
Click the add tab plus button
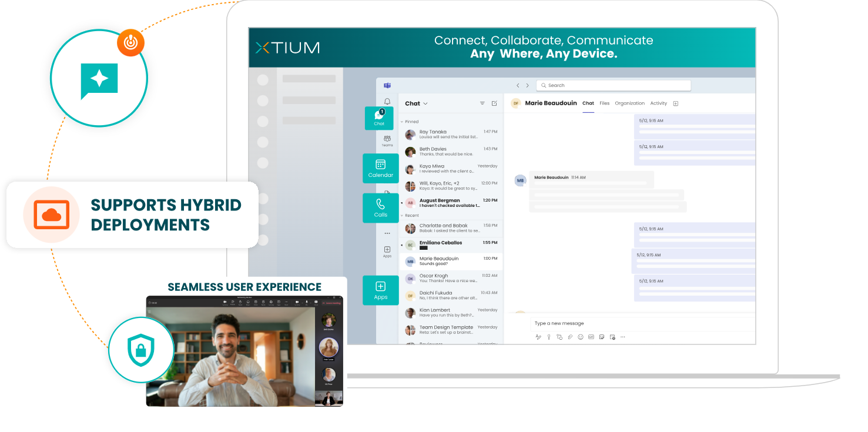click(x=676, y=103)
